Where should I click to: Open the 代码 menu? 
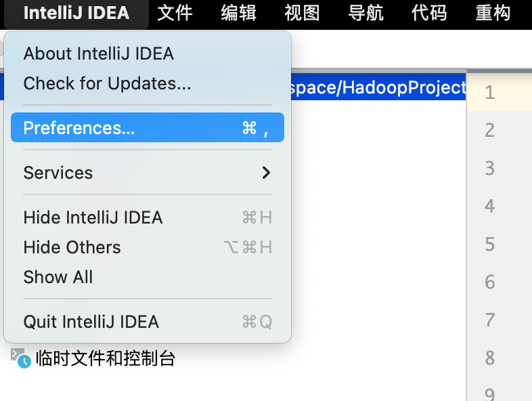pos(429,13)
